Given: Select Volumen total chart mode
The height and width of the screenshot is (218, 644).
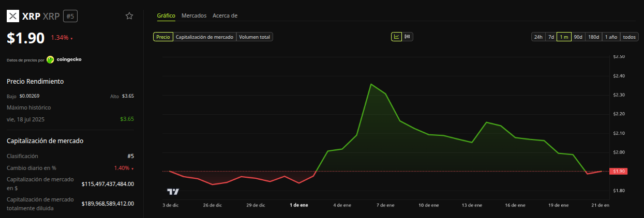Looking at the screenshot, I should click(254, 37).
